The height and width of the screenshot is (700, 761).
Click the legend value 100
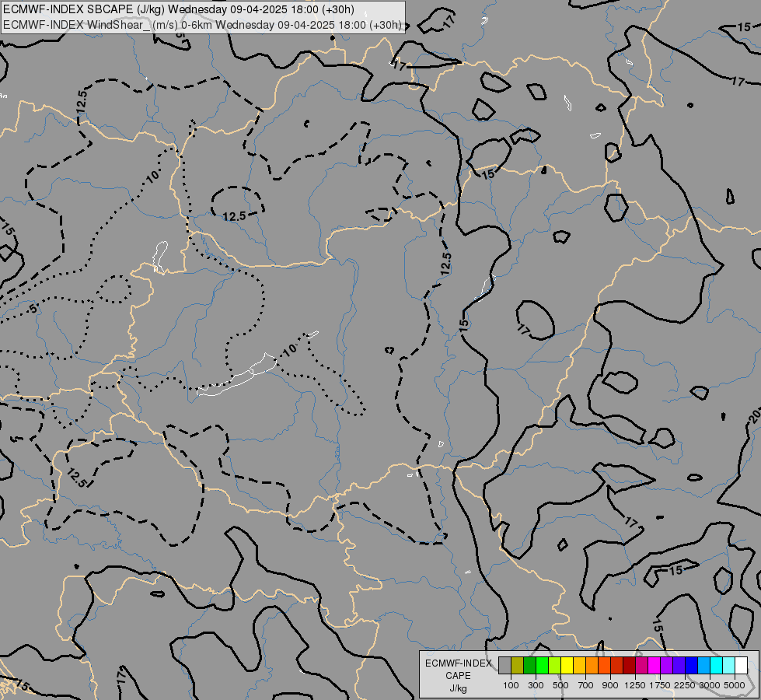coord(511,685)
